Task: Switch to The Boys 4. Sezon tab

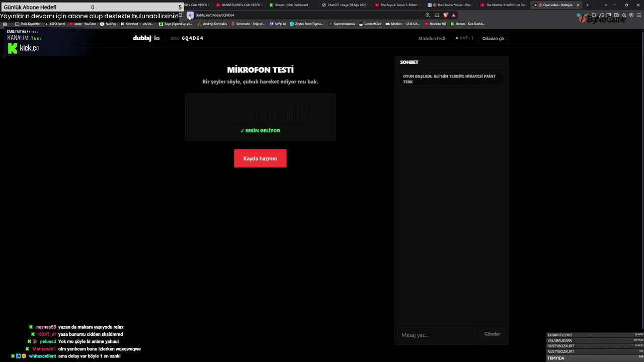Action: 397,5
